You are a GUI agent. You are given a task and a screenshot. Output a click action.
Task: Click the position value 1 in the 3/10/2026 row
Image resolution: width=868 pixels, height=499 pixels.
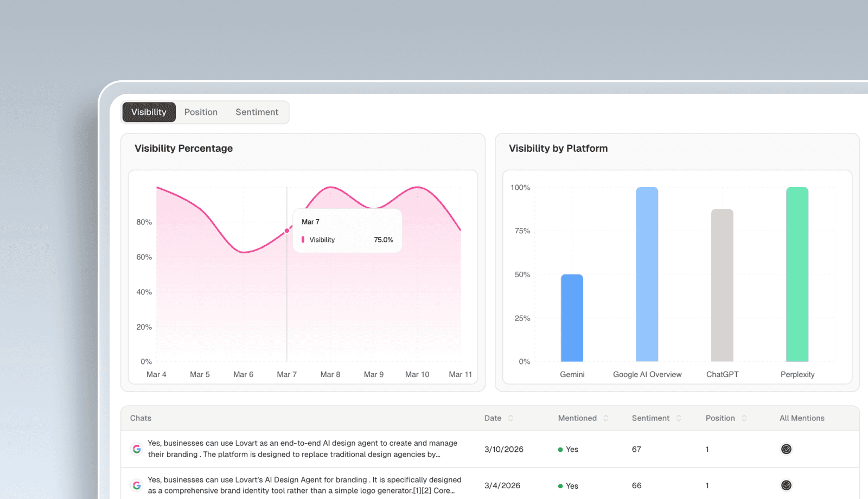coord(707,450)
